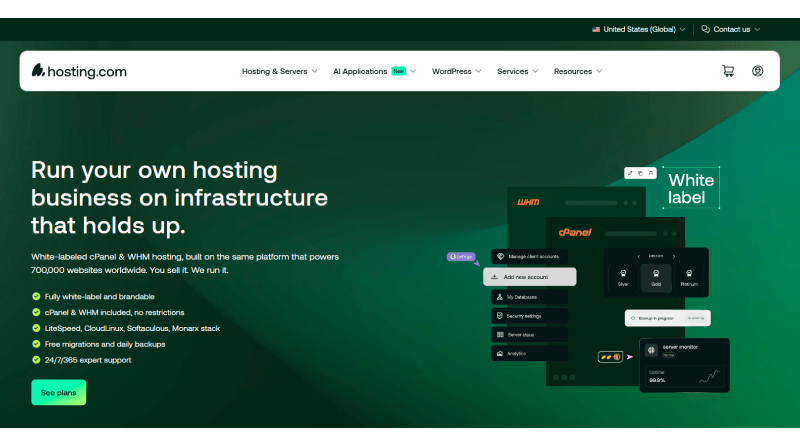Click the check icon beside 24/7/365 expert support
The height and width of the screenshot is (445, 800).
(x=36, y=360)
